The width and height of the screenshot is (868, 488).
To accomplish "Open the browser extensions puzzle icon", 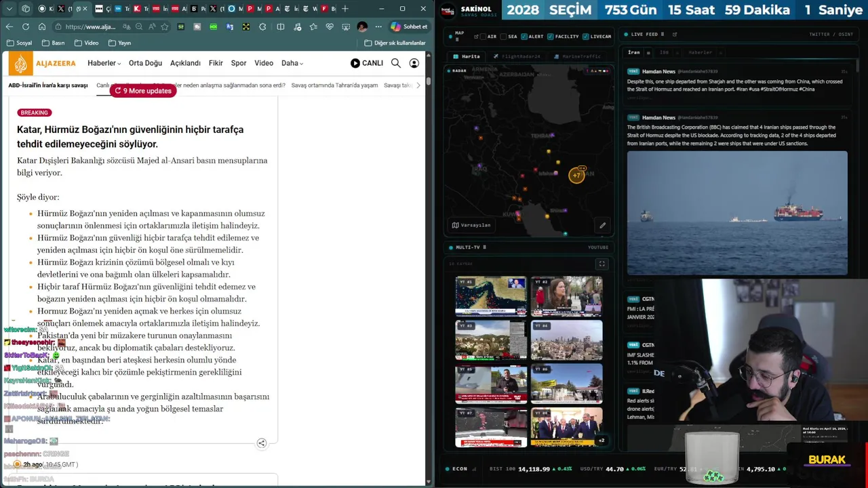I will point(262,26).
